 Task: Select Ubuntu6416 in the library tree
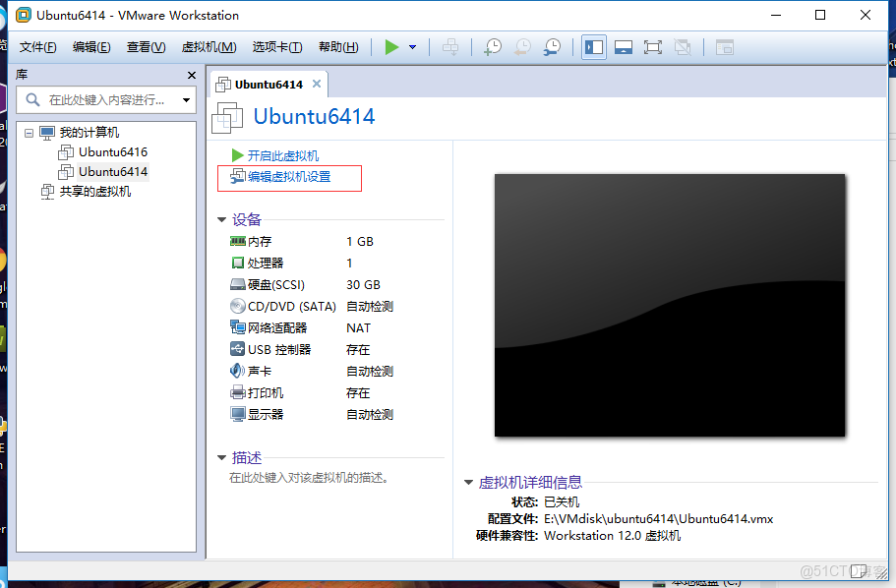pyautogui.click(x=112, y=151)
